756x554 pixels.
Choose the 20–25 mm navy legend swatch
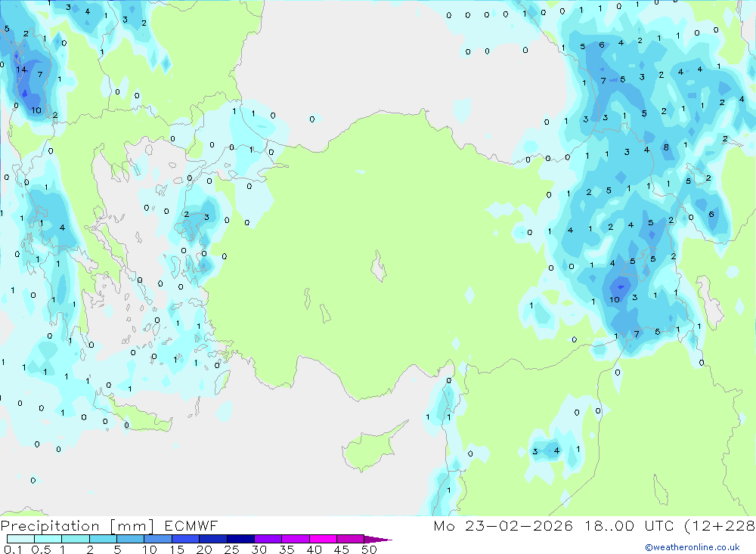click(212, 539)
